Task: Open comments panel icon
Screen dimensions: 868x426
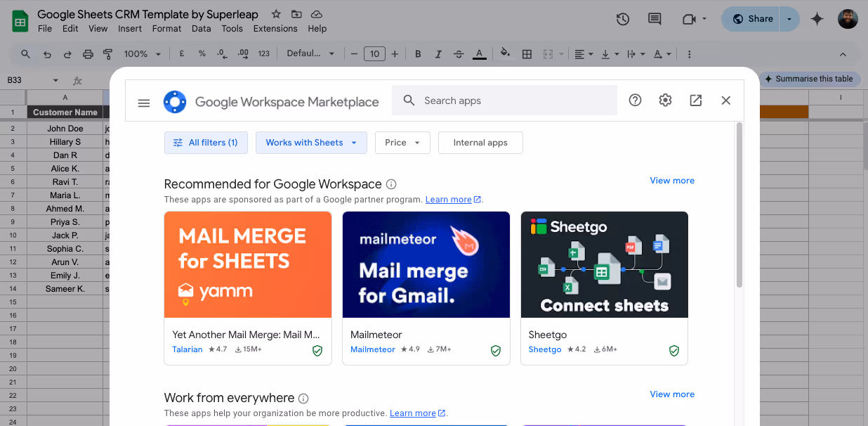Action: (x=655, y=19)
